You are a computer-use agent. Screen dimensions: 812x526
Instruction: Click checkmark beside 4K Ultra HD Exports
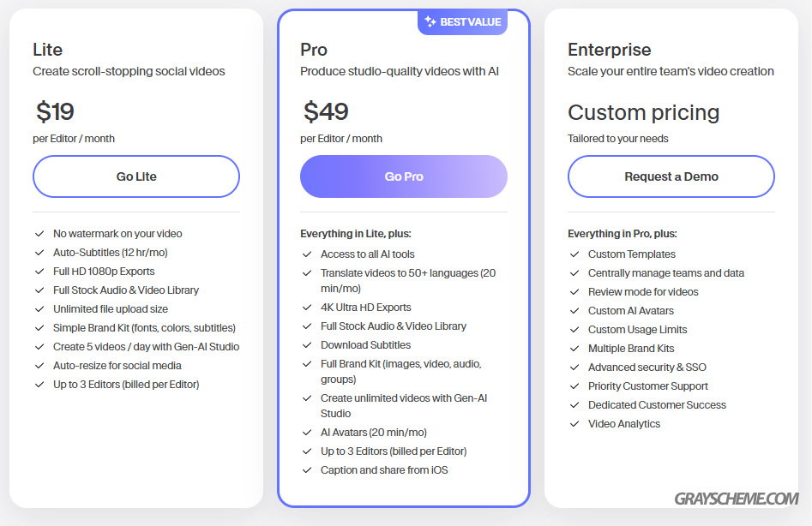[307, 308]
